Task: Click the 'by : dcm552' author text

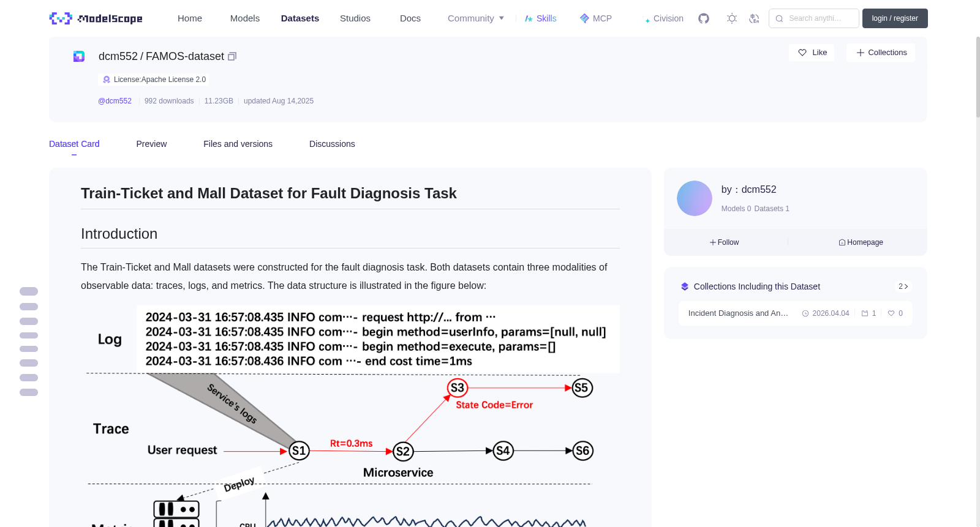Action: pos(749,190)
